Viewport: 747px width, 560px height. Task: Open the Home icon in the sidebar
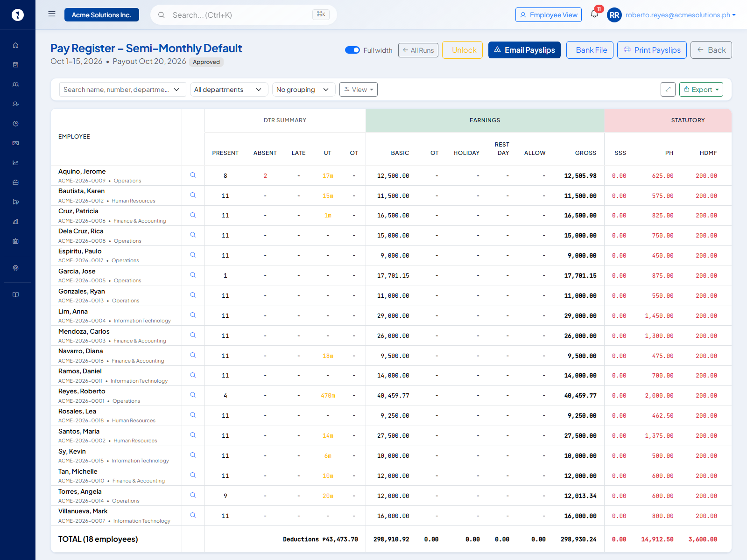coord(15,45)
